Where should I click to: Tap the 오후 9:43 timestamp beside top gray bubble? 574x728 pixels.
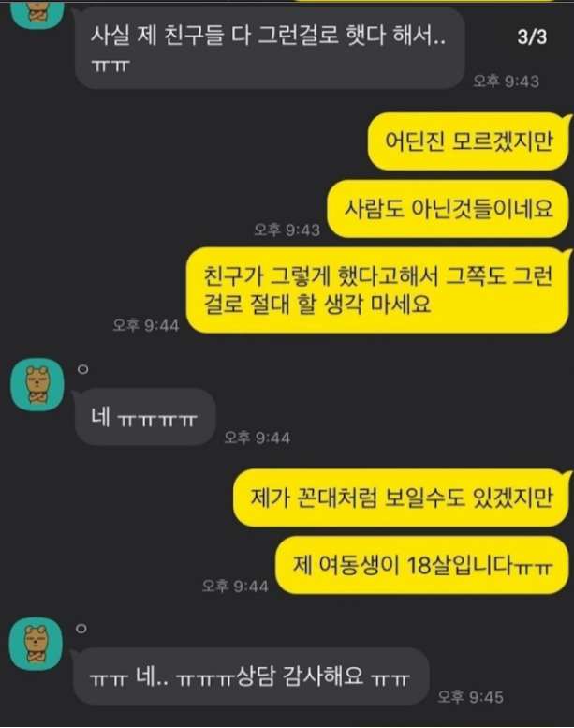point(506,82)
